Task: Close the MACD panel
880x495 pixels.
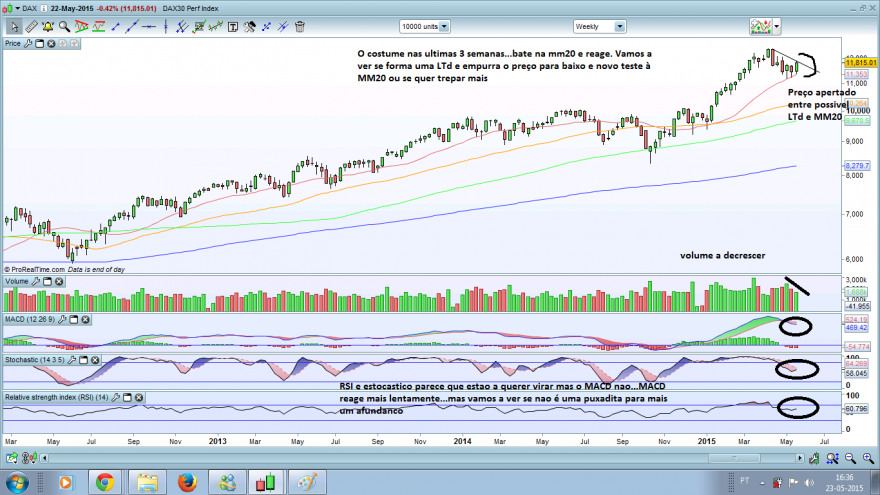Action: [85, 319]
